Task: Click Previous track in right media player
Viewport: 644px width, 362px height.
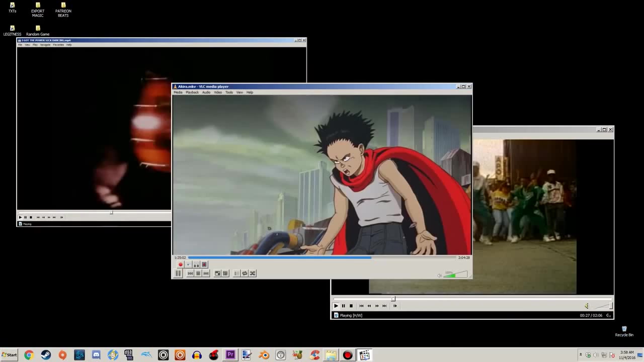Action: (361, 306)
